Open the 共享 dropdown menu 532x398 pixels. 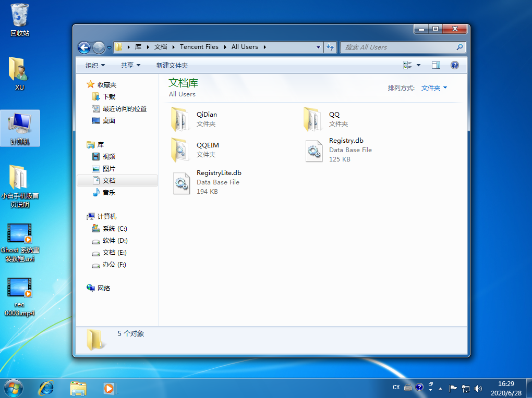(130, 65)
